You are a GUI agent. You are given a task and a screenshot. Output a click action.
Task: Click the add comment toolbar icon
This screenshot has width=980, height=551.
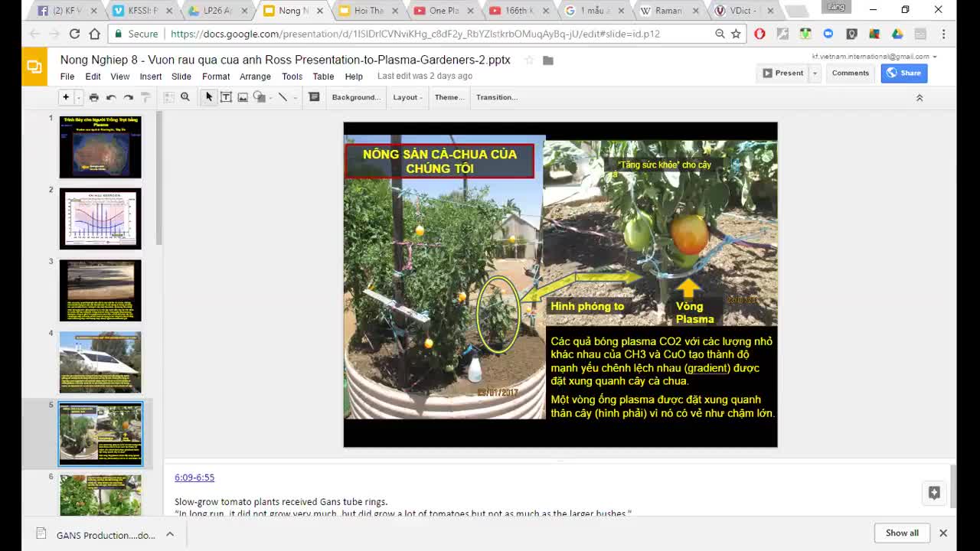tap(314, 97)
